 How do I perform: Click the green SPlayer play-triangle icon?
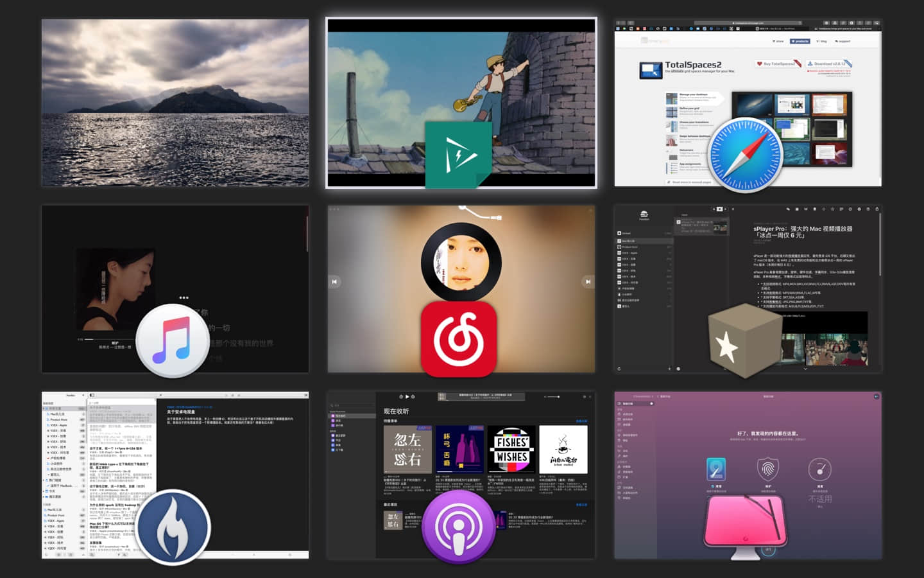point(458,155)
